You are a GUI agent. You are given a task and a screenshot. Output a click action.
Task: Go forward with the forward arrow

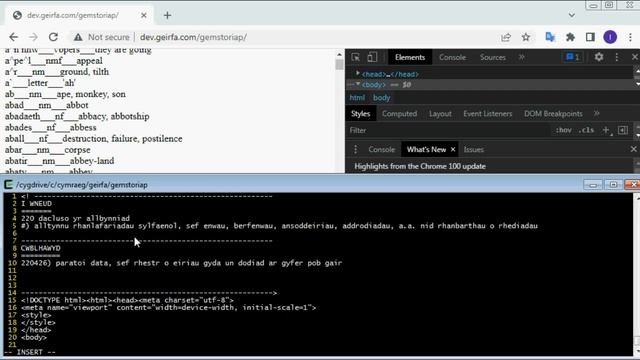33,37
